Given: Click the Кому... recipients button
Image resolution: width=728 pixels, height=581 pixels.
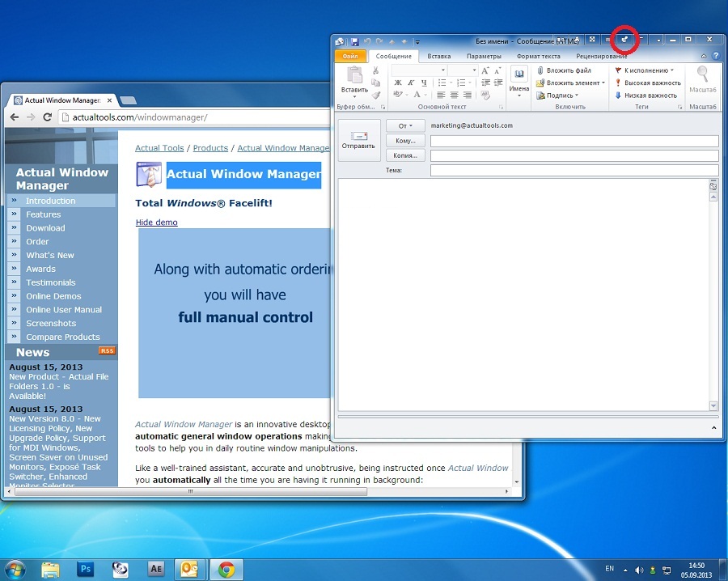Looking at the screenshot, I should (405, 141).
